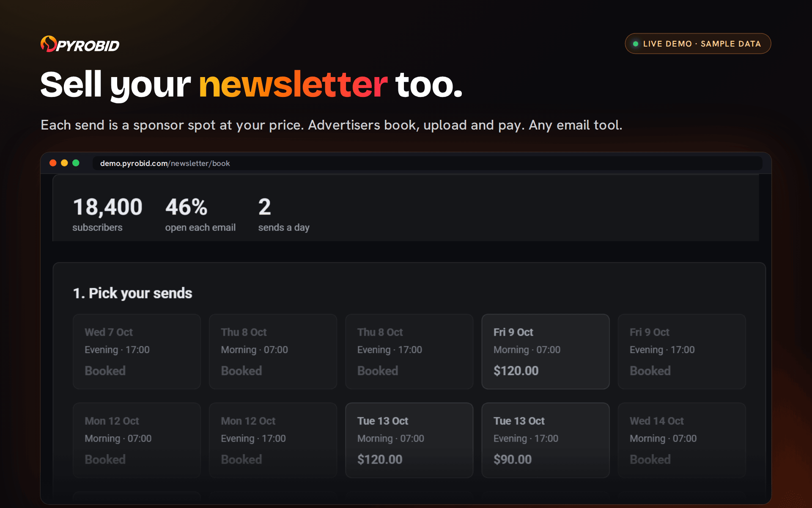This screenshot has width=812, height=508.
Task: Click the booked Mon 12 Oct Evening slot
Action: pyautogui.click(x=273, y=440)
